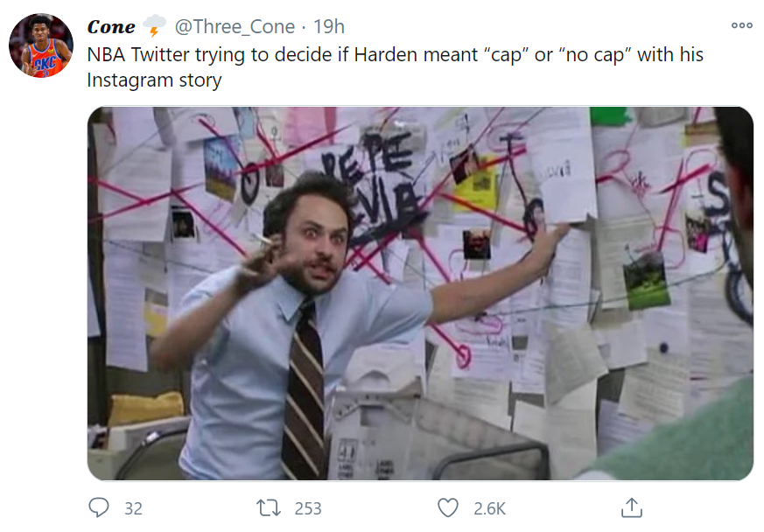Open the @Three_Cone handle link
Viewport: 764px width, 532px height.
click(x=235, y=27)
